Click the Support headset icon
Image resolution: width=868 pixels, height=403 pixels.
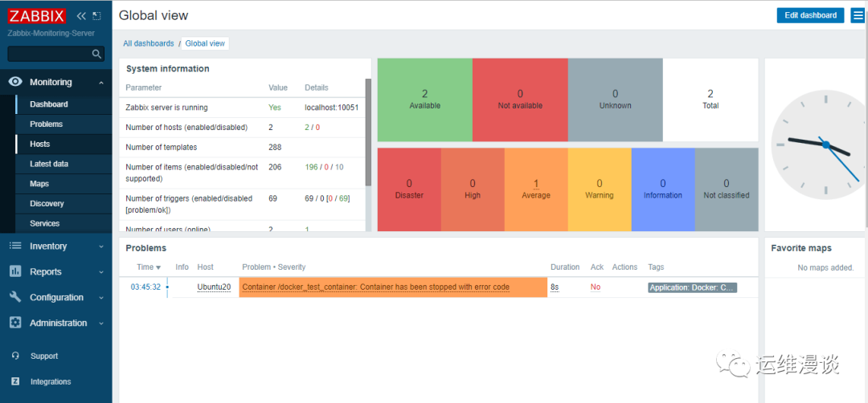15,356
